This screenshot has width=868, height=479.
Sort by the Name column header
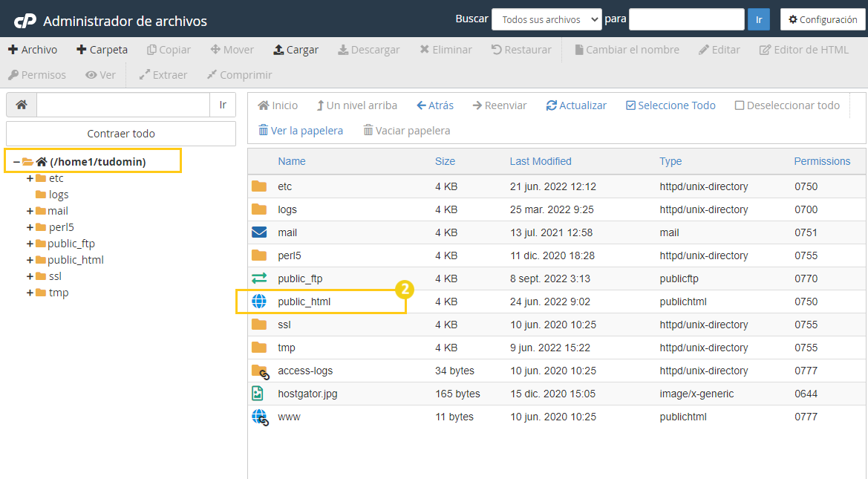coord(292,161)
